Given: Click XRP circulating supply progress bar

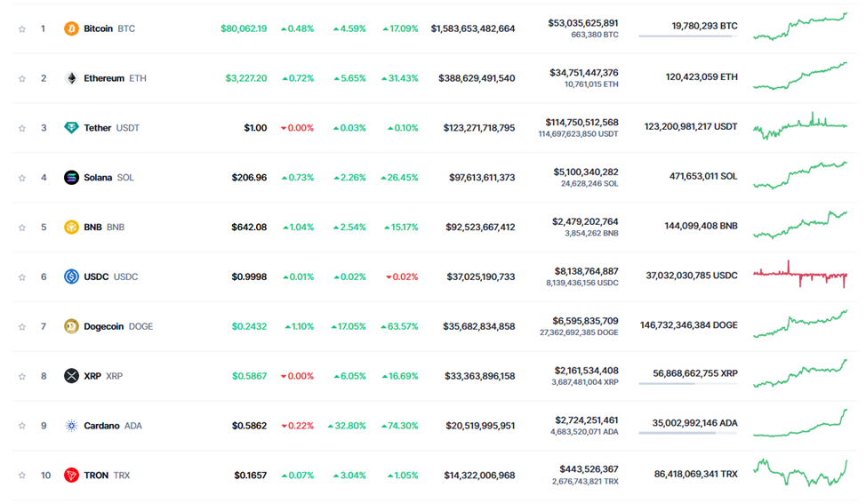Looking at the screenshot, I should (x=688, y=384).
